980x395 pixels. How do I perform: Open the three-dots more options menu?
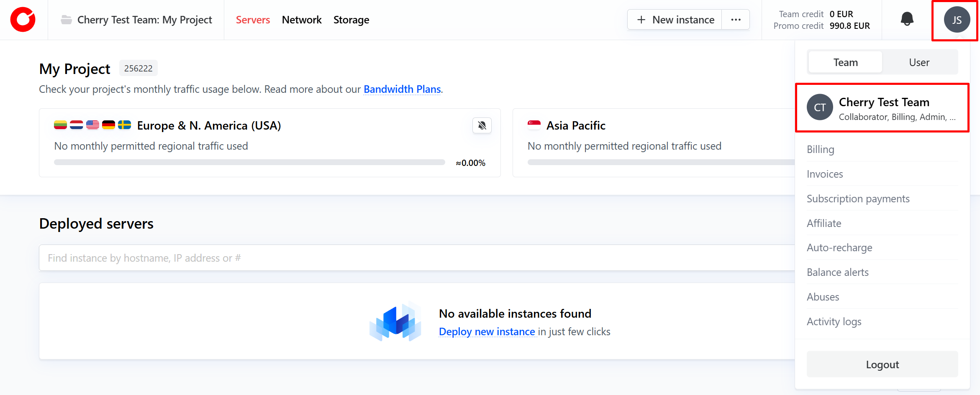pos(736,20)
